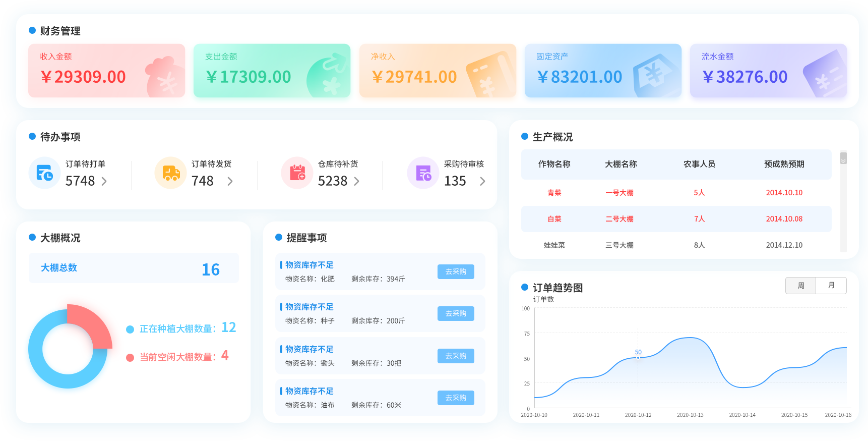This screenshot has height=441, width=868.
Task: Click 去采购 button for 化肥
Action: pyautogui.click(x=456, y=271)
